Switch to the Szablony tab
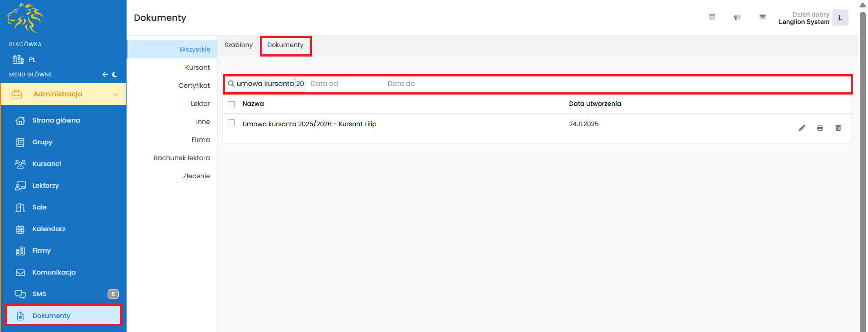This screenshot has height=332, width=868. [x=238, y=45]
